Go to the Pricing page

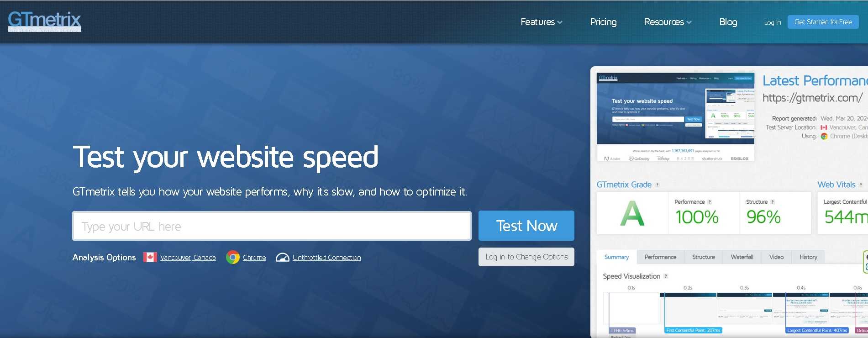coord(603,22)
